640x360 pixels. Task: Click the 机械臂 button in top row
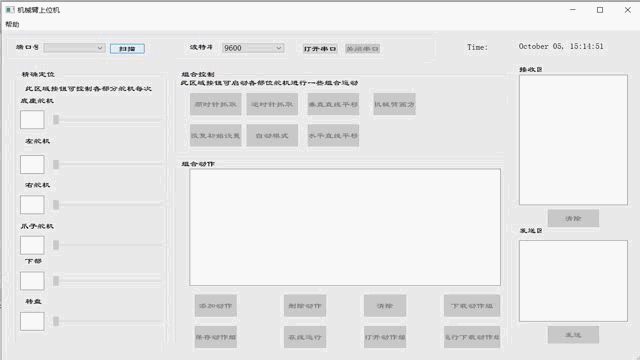pyautogui.click(x=394, y=104)
